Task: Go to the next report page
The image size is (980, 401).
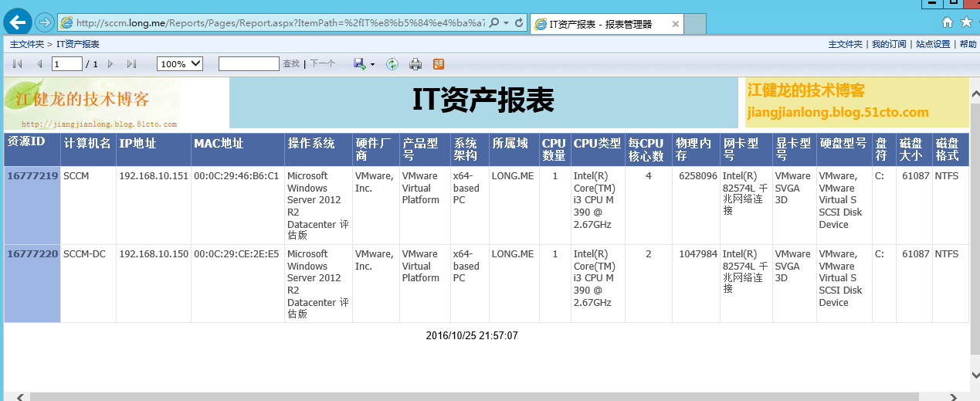Action: [110, 64]
